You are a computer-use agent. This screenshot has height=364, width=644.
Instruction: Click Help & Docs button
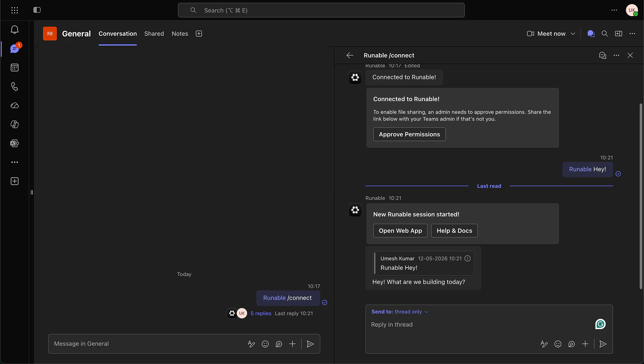point(455,231)
